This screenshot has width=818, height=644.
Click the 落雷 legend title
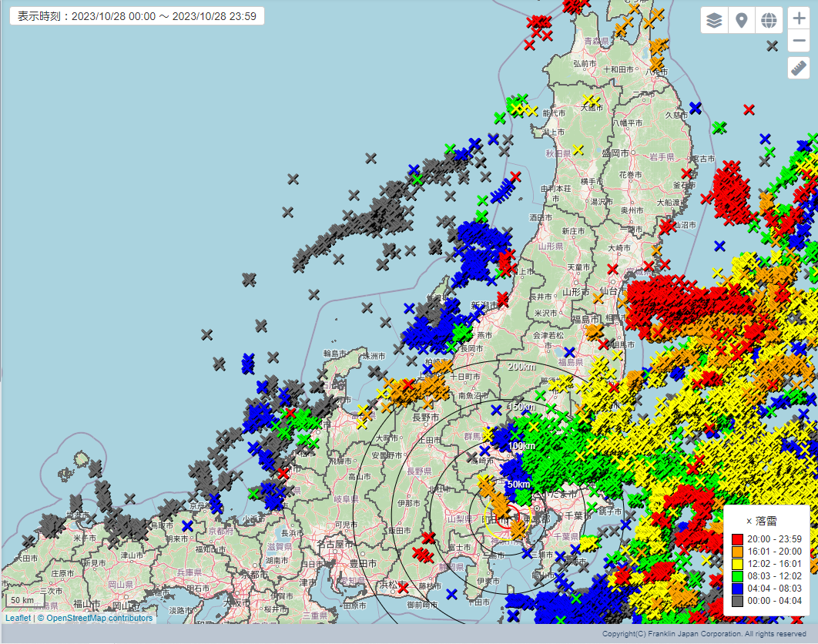766,522
